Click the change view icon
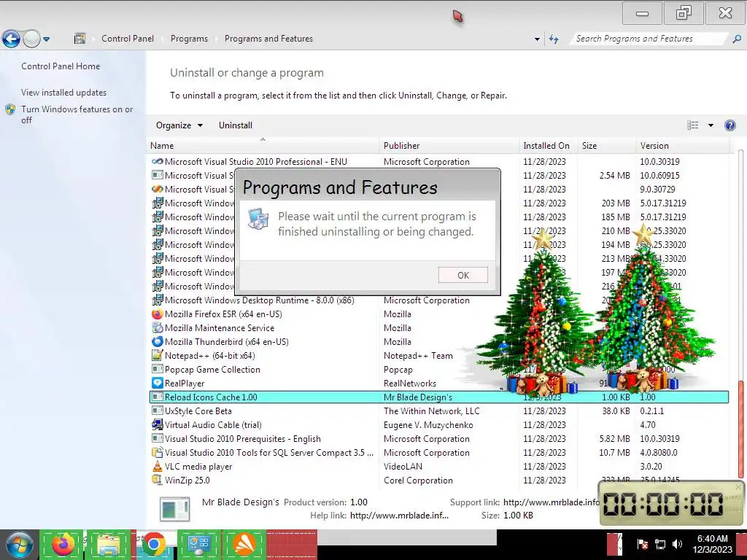This screenshot has width=747, height=560. point(693,125)
